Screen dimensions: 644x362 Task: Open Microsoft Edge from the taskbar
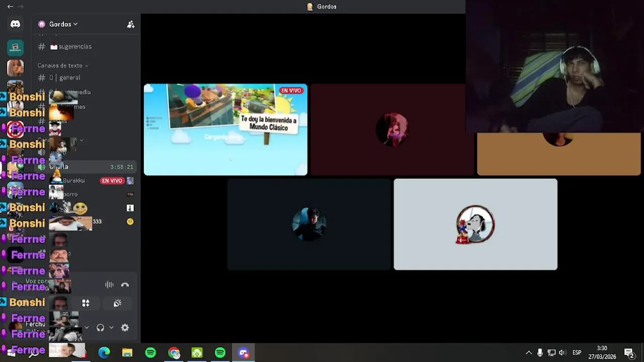[x=104, y=353]
